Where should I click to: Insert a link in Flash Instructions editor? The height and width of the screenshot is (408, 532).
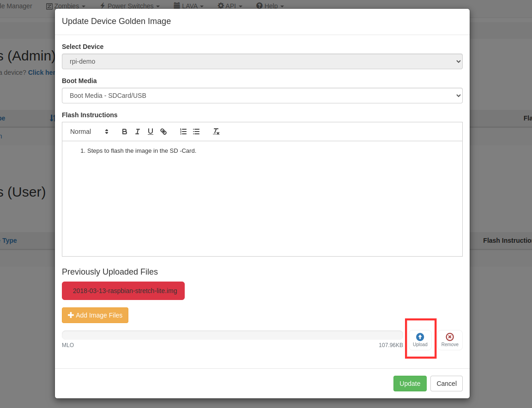coord(163,132)
